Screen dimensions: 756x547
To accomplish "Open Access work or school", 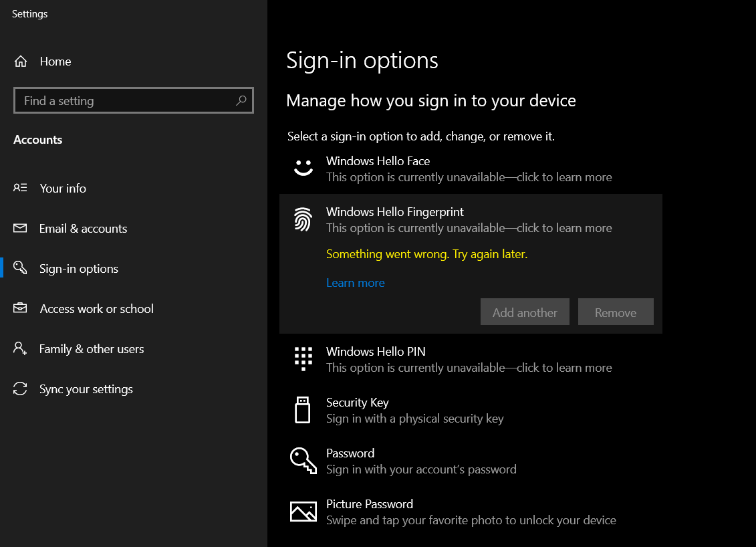I will point(134,308).
